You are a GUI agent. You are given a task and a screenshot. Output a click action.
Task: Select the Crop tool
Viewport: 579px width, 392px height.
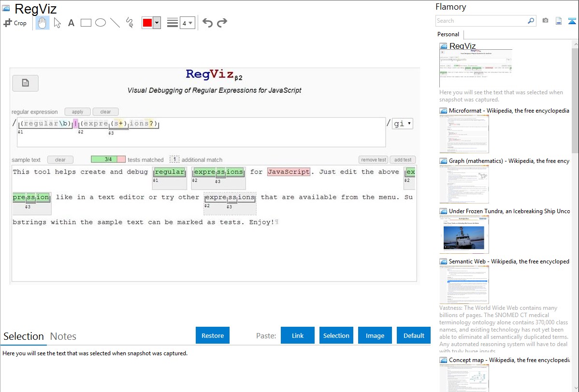[15, 23]
